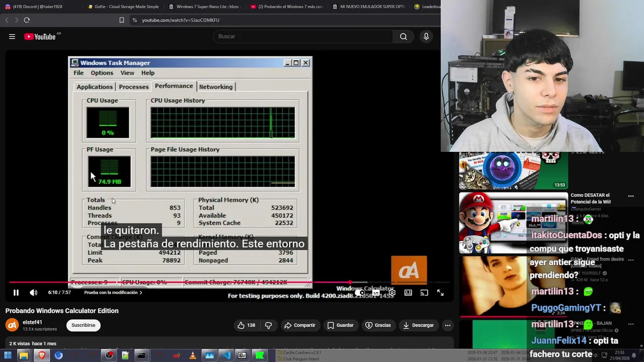Reload the page in the browser

[x=27, y=20]
